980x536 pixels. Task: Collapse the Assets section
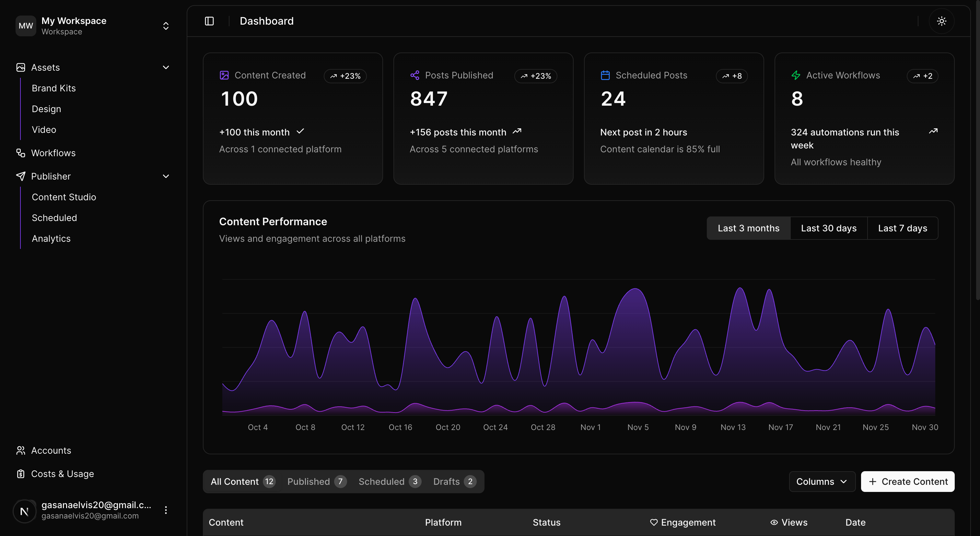click(x=166, y=67)
